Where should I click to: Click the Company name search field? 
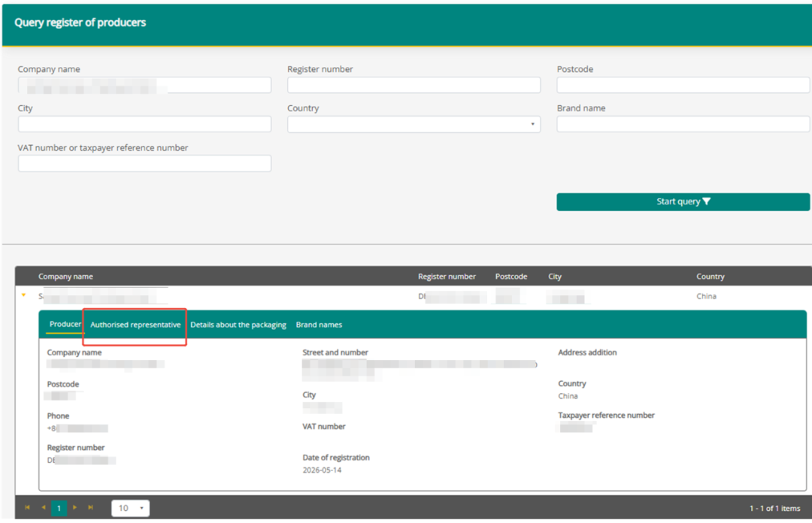tap(144, 85)
